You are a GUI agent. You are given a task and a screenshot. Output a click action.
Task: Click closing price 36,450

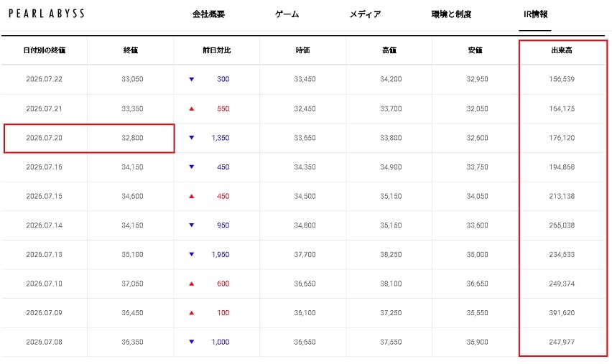(132, 313)
